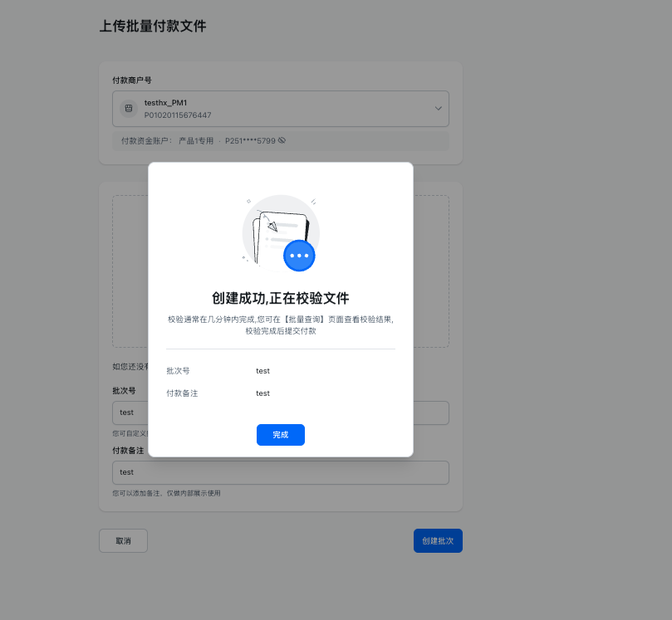Click the 取消 button

[x=124, y=541]
